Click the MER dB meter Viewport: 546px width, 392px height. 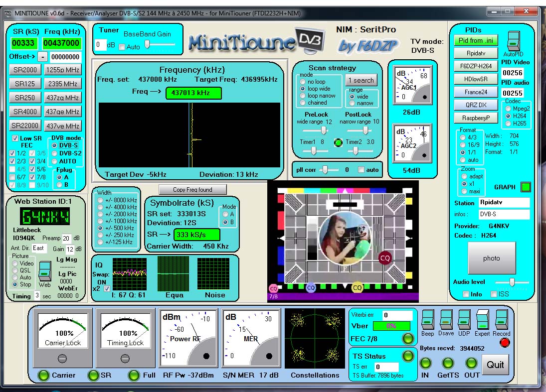point(251,338)
